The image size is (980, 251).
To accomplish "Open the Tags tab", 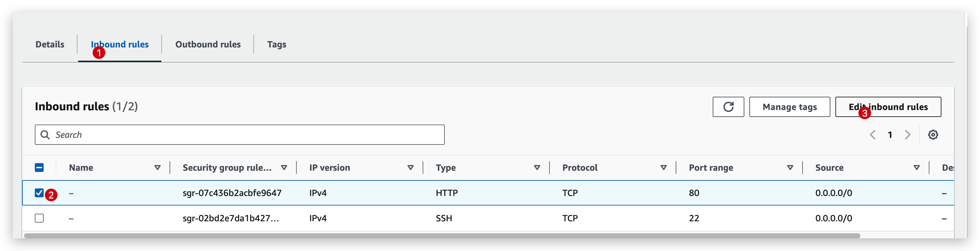I will point(276,44).
